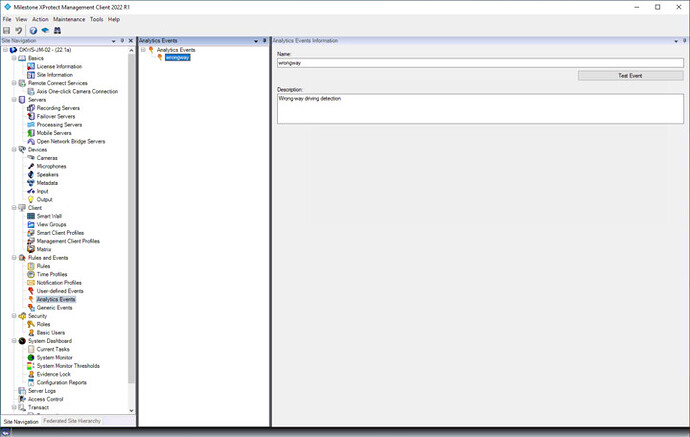The width and height of the screenshot is (690, 437).
Task: Select the wrongway analytics event
Action: [x=177, y=58]
